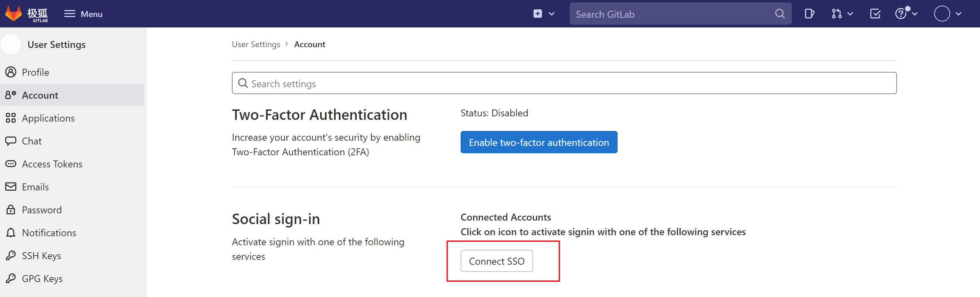This screenshot has width=980, height=297.
Task: Navigate to the Emails settings page
Action: [x=35, y=187]
